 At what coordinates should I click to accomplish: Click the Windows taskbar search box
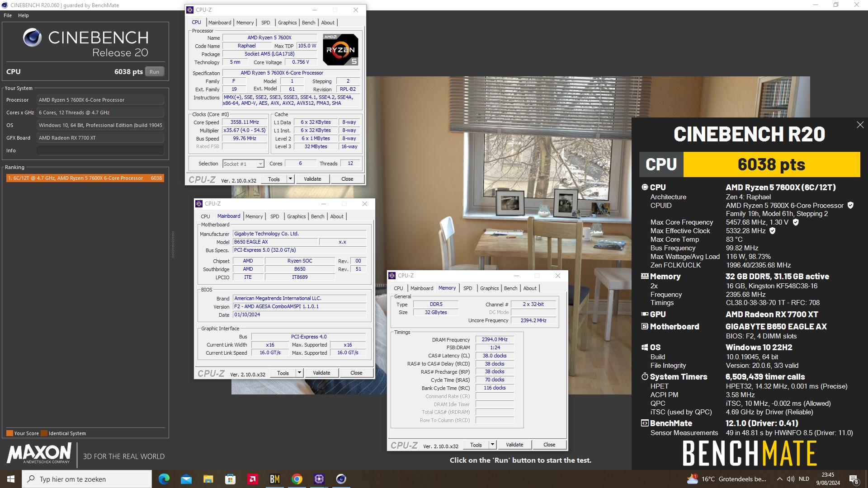[87, 479]
